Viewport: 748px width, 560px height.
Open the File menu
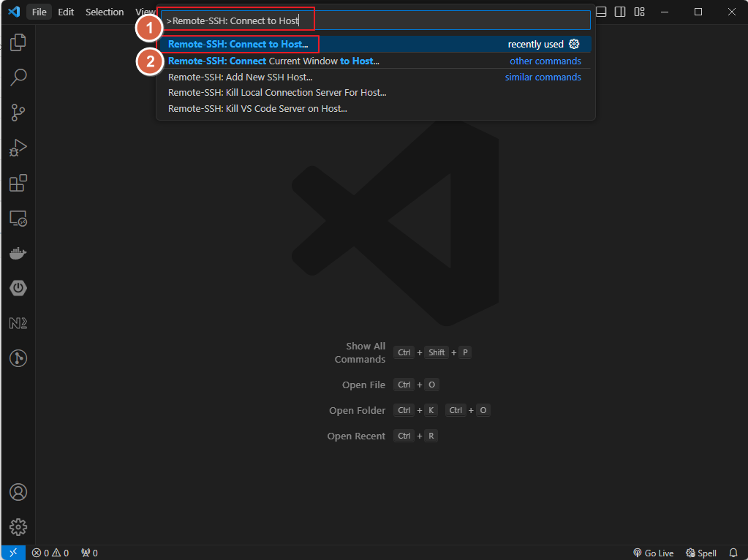tap(39, 12)
